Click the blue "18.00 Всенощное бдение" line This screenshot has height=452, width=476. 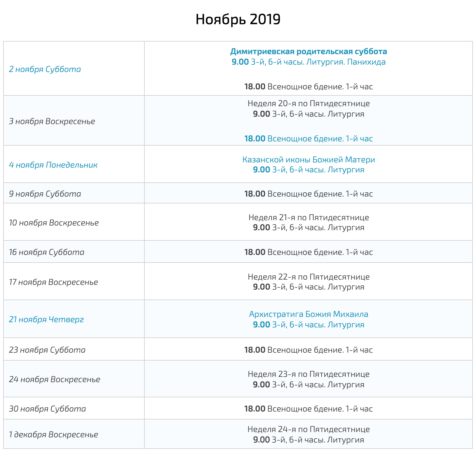point(308,138)
